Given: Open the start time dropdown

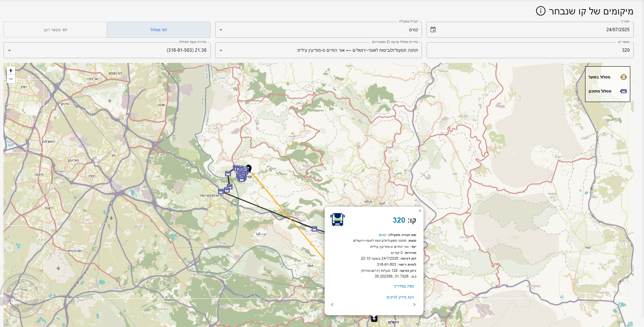Looking at the screenshot, I should click(107, 50).
